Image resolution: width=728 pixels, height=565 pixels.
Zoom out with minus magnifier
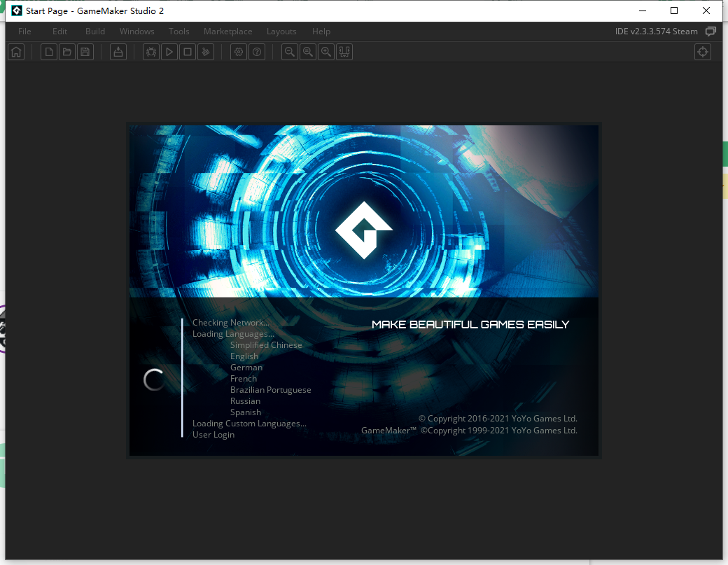tap(290, 52)
